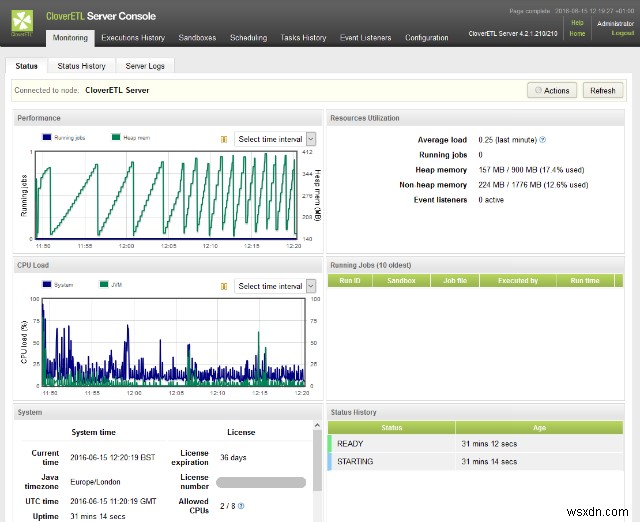
Task: Click the pause icon in Performance panel
Action: tap(224, 140)
